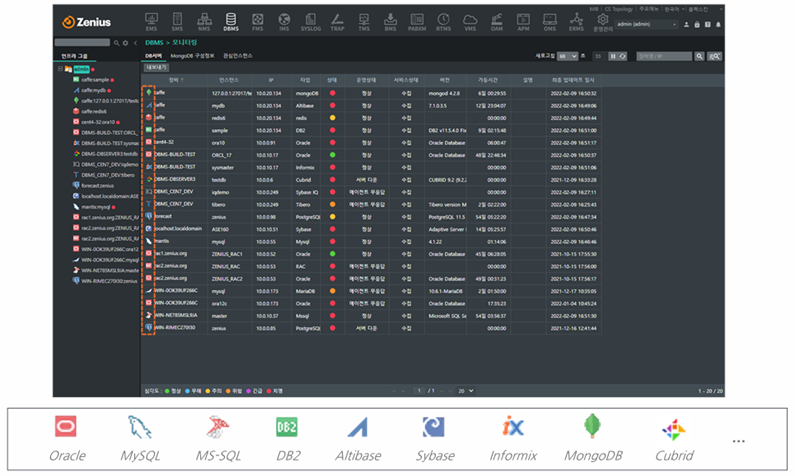Screen dimensions: 795x476
Task: Click the device search magnifier button
Action: click(x=699, y=56)
